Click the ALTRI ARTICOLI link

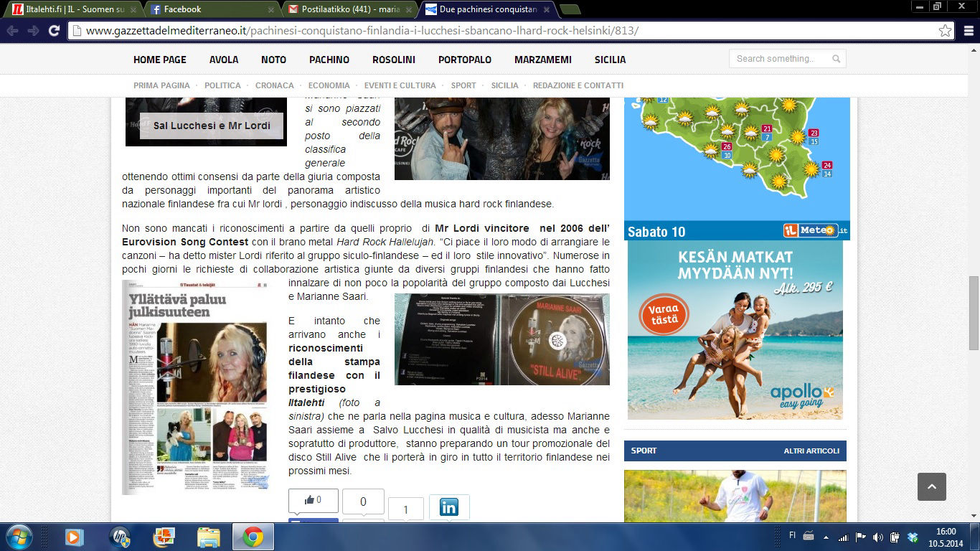[811, 451]
